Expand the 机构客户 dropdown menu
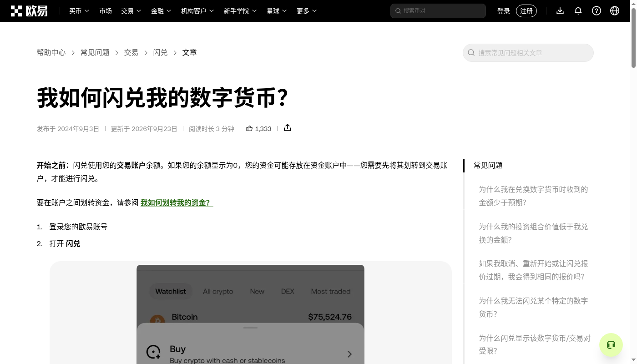This screenshot has width=637, height=364. 197,11
